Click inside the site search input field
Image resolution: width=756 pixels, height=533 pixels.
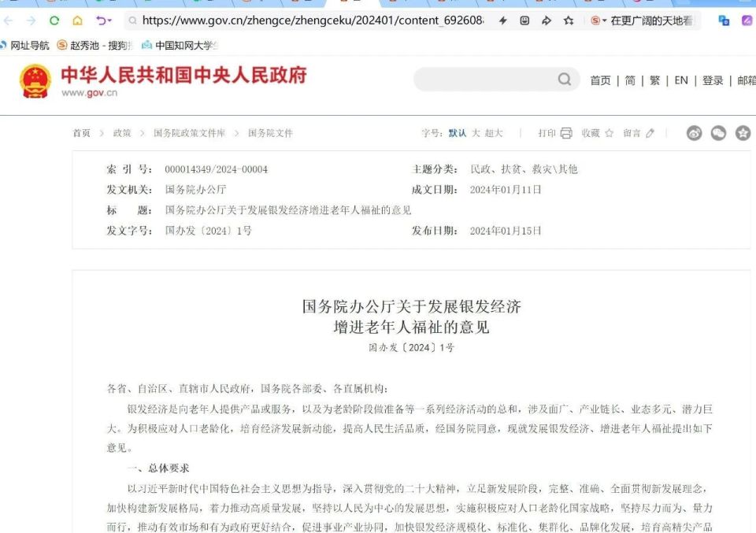tap(488, 79)
